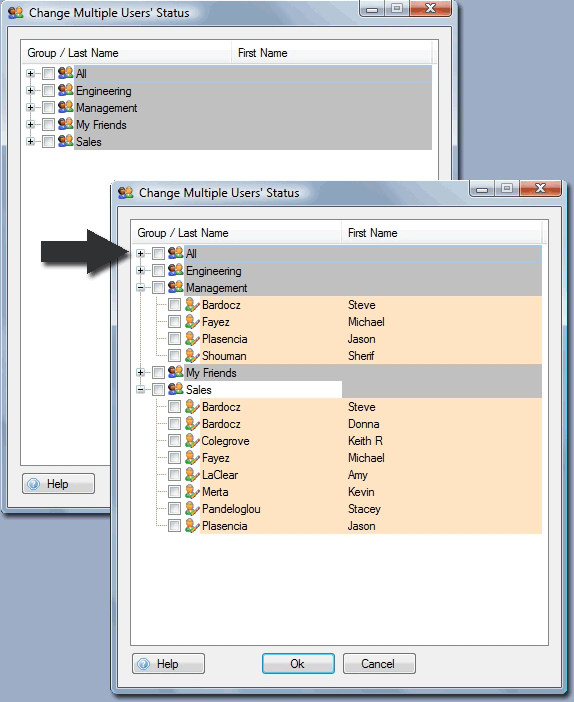Click the Management group icon in back window
The image size is (574, 702).
click(65, 107)
